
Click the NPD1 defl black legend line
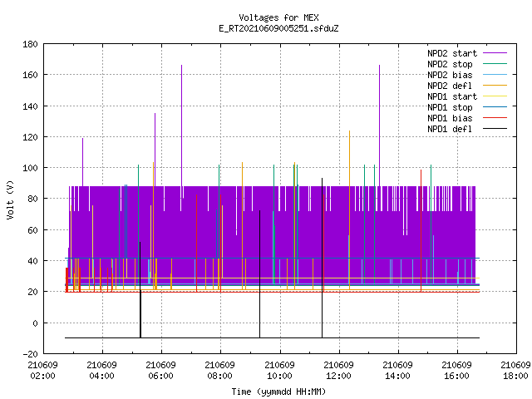pos(495,129)
